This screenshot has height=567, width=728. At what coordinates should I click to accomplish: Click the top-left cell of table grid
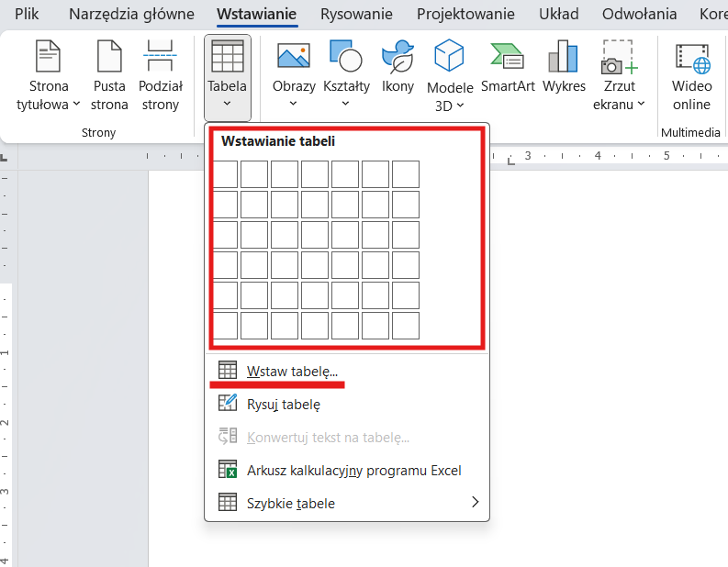pos(225,174)
